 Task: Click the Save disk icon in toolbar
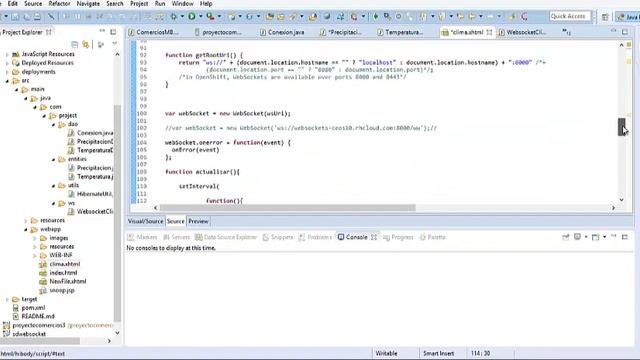coord(16,17)
